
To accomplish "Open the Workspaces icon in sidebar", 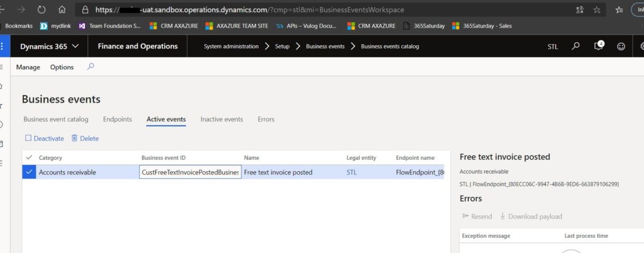I will point(1,143).
